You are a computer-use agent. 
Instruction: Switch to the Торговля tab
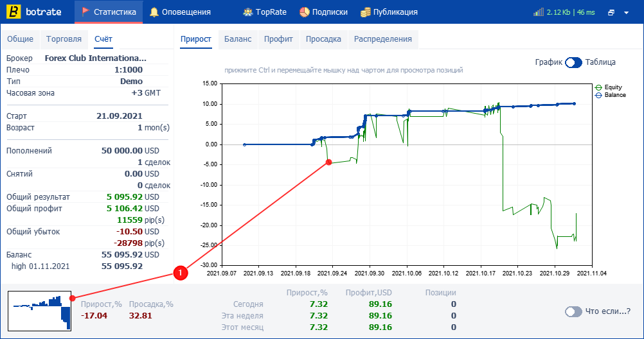64,39
